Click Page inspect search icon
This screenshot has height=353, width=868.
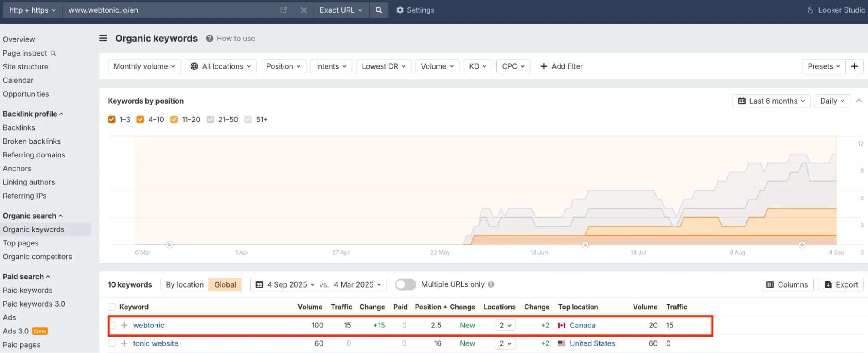tap(53, 53)
